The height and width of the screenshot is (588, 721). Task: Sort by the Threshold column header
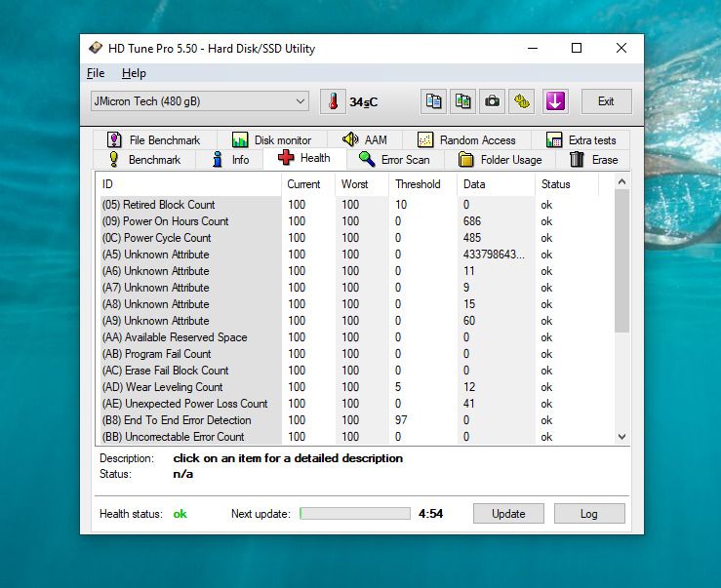[x=422, y=184]
